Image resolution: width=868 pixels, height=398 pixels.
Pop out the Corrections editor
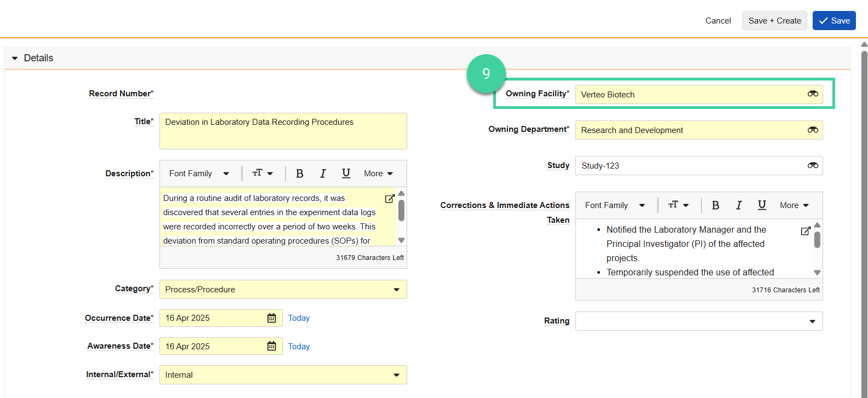click(x=806, y=231)
